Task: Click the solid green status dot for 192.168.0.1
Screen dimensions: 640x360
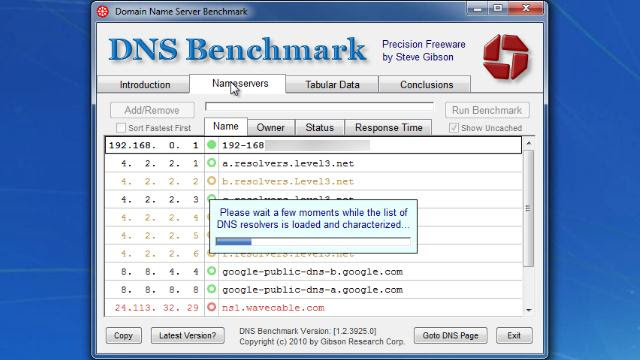Action: (211, 144)
